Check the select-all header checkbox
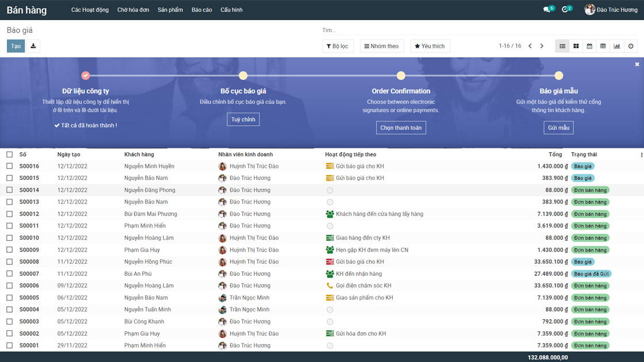This screenshot has width=644, height=362. 9,155
